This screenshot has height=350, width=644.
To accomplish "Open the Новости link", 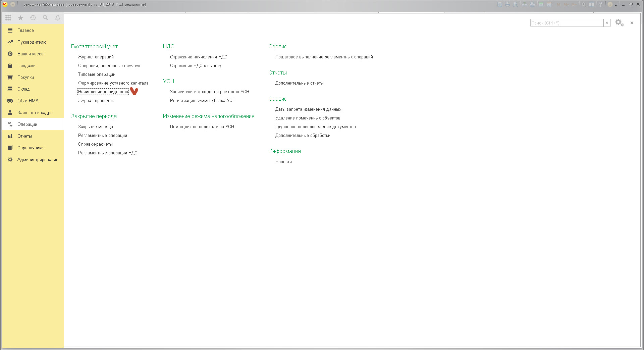I will (x=283, y=162).
